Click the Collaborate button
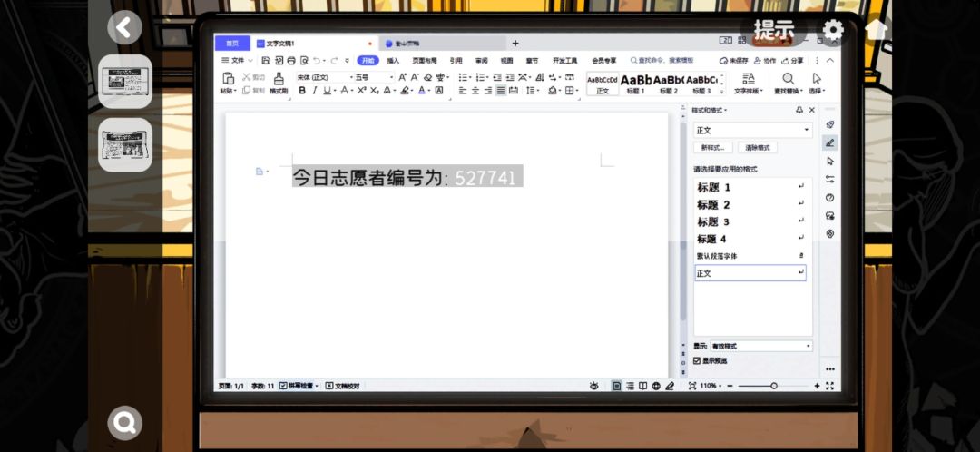Image resolution: width=980 pixels, height=452 pixels. pyautogui.click(x=765, y=61)
